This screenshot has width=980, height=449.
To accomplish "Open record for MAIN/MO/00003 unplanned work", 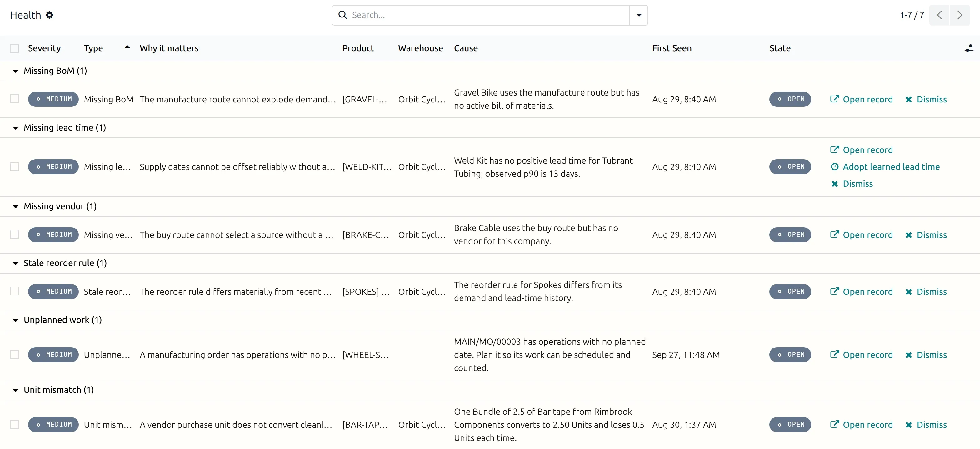I will click(861, 355).
